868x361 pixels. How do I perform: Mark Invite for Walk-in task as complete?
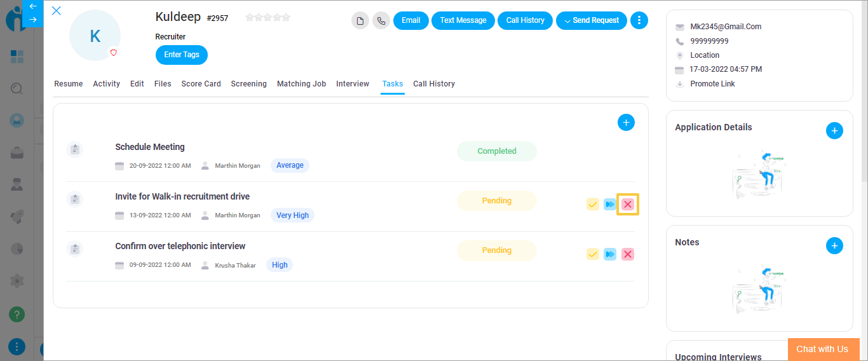tap(593, 205)
